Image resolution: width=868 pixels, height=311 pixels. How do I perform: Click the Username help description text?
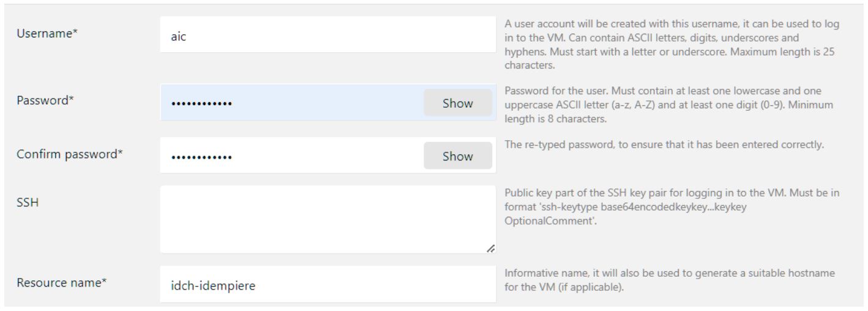click(x=671, y=44)
